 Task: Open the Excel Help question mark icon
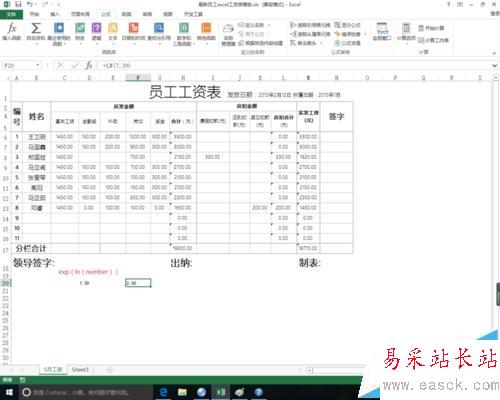click(449, 4)
